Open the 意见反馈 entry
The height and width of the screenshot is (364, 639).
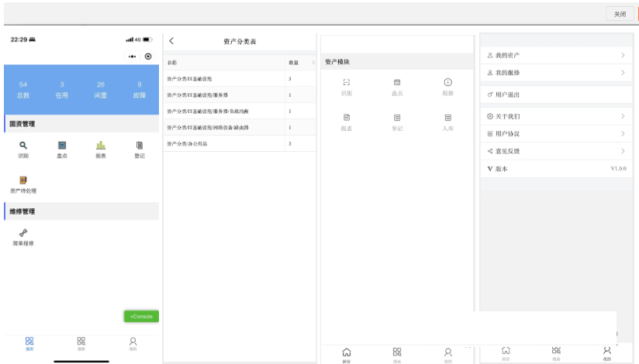point(555,151)
